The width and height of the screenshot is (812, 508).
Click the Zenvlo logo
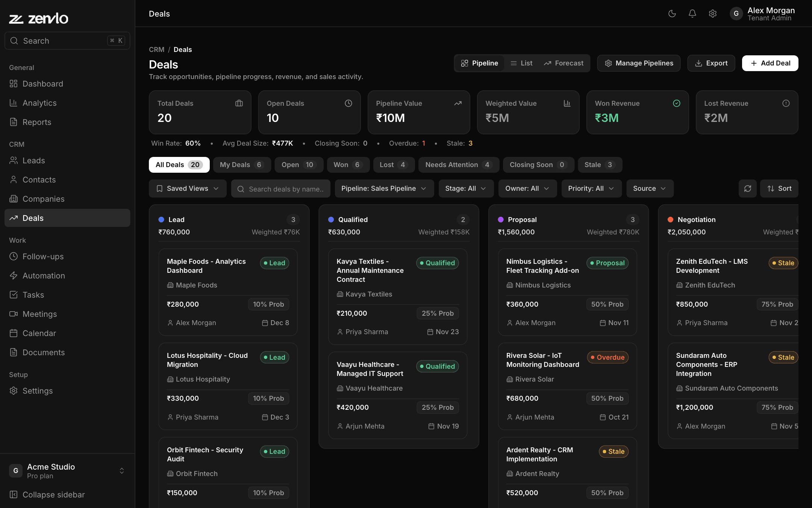[39, 18]
